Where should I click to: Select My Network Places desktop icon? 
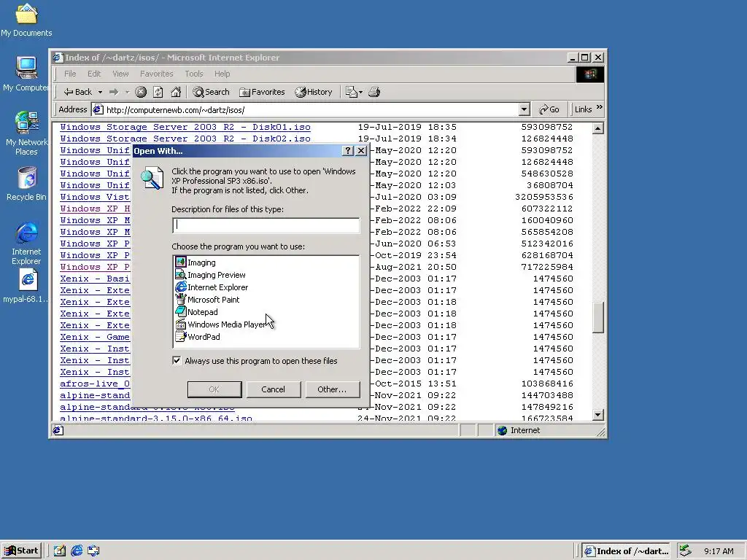[x=26, y=133]
